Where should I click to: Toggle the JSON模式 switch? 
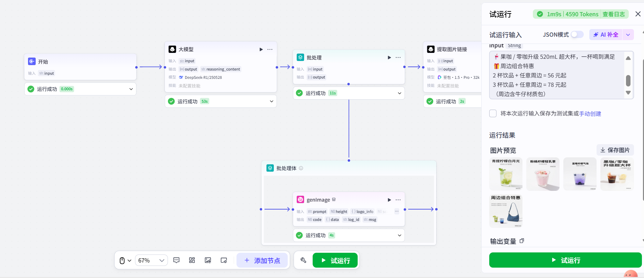pyautogui.click(x=577, y=35)
